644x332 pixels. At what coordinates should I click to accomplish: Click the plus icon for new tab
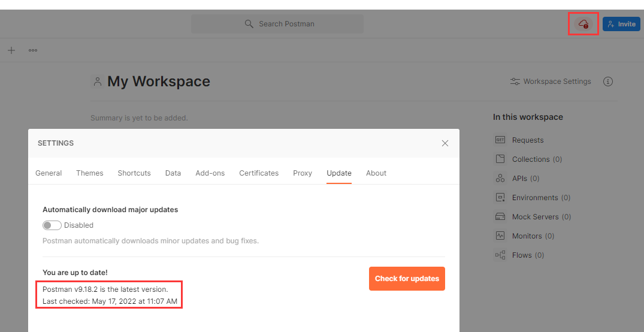coord(11,50)
